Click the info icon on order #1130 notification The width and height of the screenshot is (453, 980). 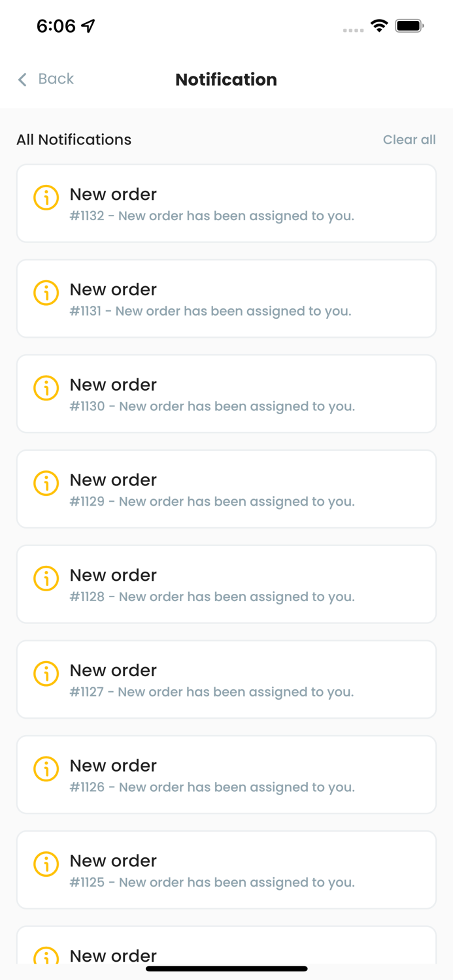46,388
